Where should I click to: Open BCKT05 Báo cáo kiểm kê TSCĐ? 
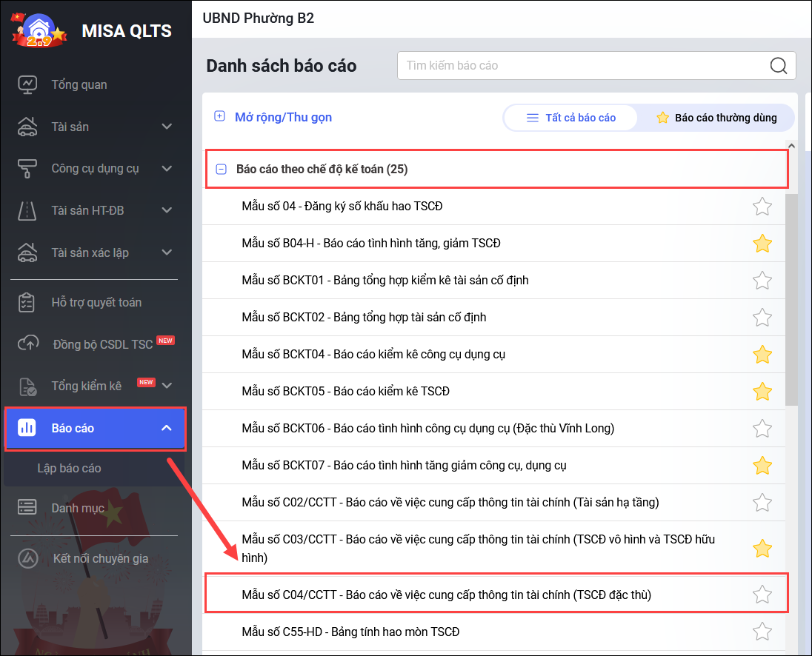coord(346,391)
